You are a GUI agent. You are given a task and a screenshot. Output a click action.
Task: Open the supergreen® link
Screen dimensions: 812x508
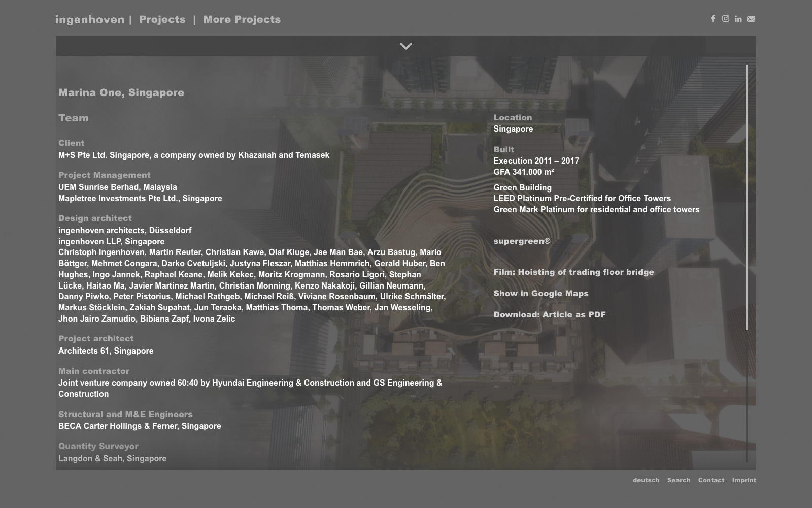[522, 241]
